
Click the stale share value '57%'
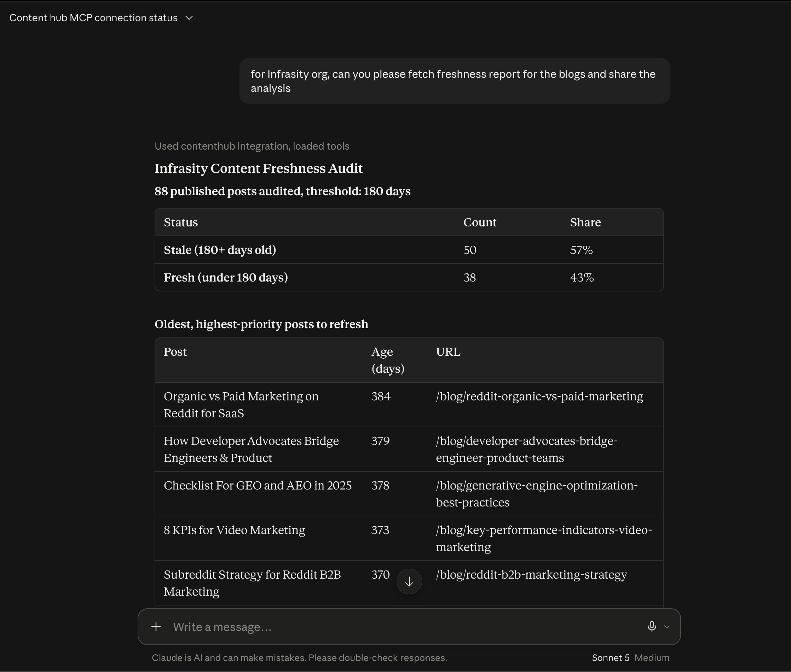(581, 250)
